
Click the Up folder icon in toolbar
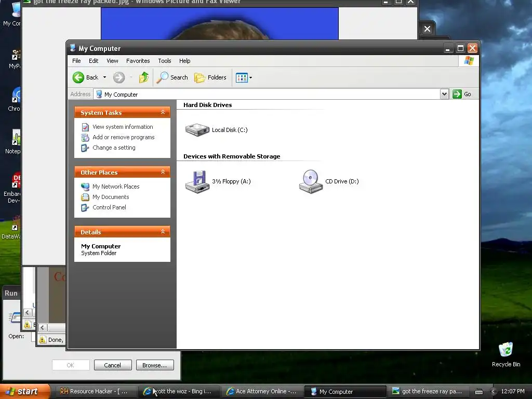coord(144,77)
